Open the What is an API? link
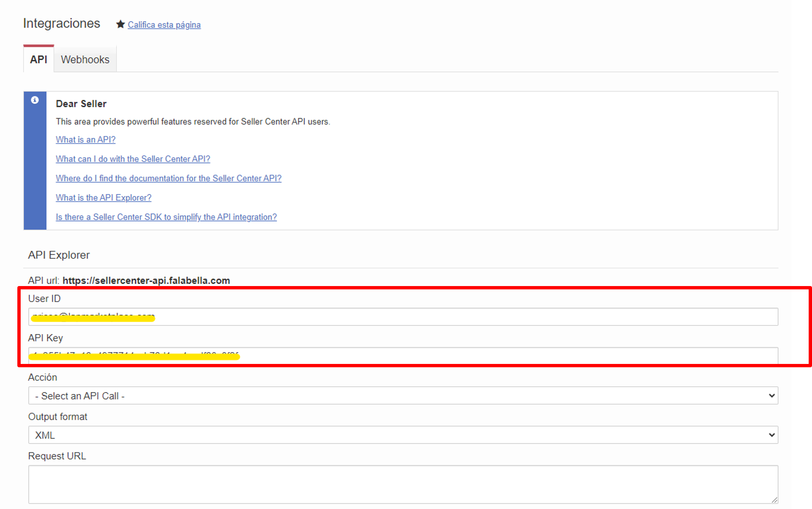812x509 pixels. (x=86, y=140)
